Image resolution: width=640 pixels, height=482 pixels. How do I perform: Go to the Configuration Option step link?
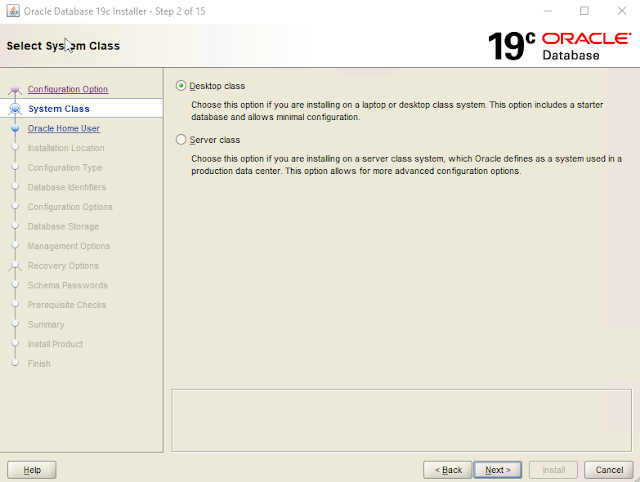click(x=68, y=89)
